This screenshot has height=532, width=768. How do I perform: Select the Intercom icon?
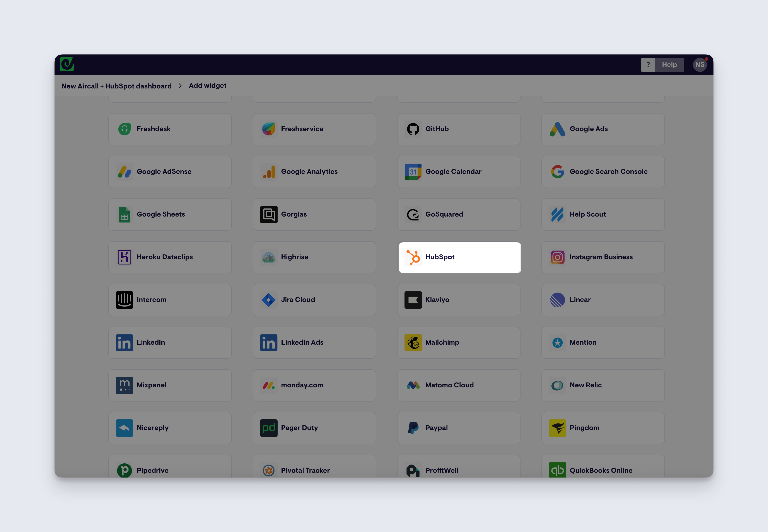pos(125,300)
